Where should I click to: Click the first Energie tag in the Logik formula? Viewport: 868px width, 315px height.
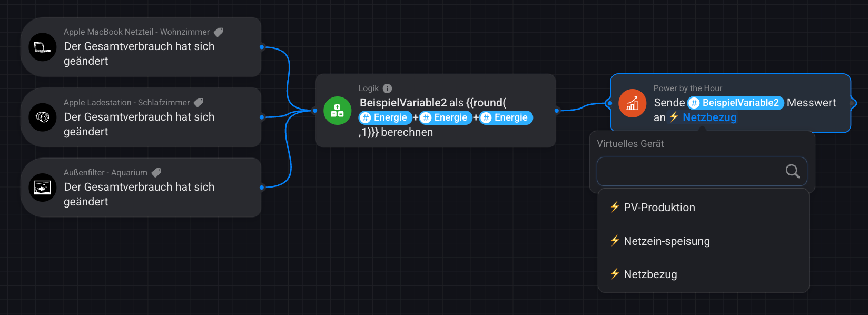[x=385, y=117]
